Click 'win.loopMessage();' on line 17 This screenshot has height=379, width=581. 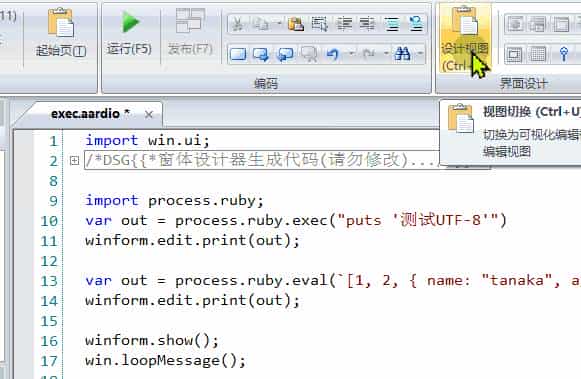(x=165, y=360)
